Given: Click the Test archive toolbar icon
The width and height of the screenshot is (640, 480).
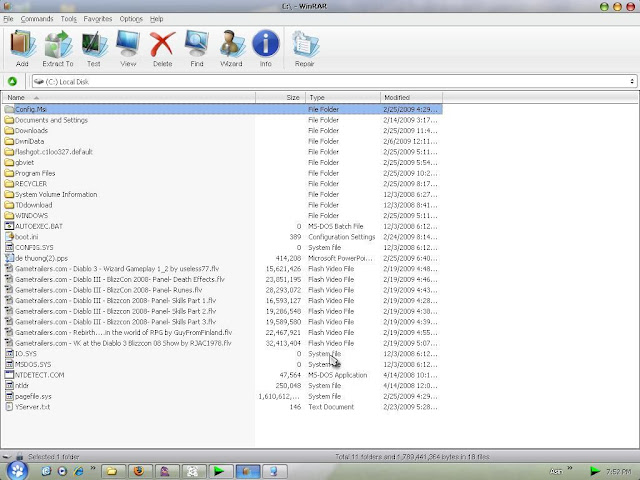Looking at the screenshot, I should 94,44.
